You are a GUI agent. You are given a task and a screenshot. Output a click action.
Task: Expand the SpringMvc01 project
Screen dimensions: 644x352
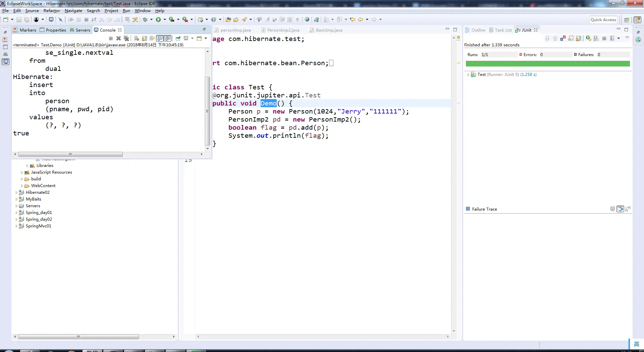click(x=16, y=226)
